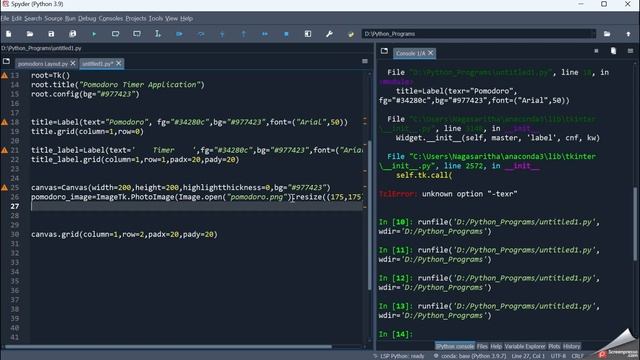Open the PYTHONPATH manager python icon

(351, 34)
